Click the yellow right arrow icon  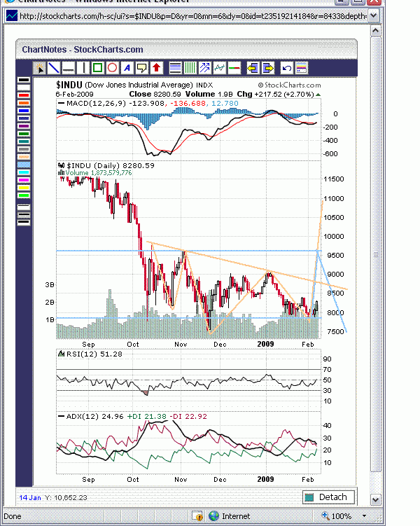[x=267, y=68]
